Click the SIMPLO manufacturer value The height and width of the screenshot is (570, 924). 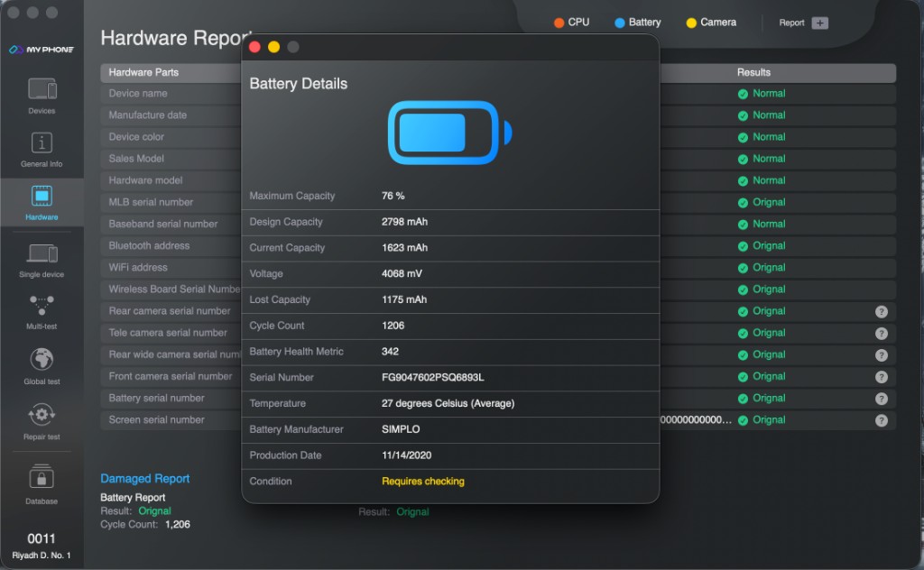coord(401,429)
